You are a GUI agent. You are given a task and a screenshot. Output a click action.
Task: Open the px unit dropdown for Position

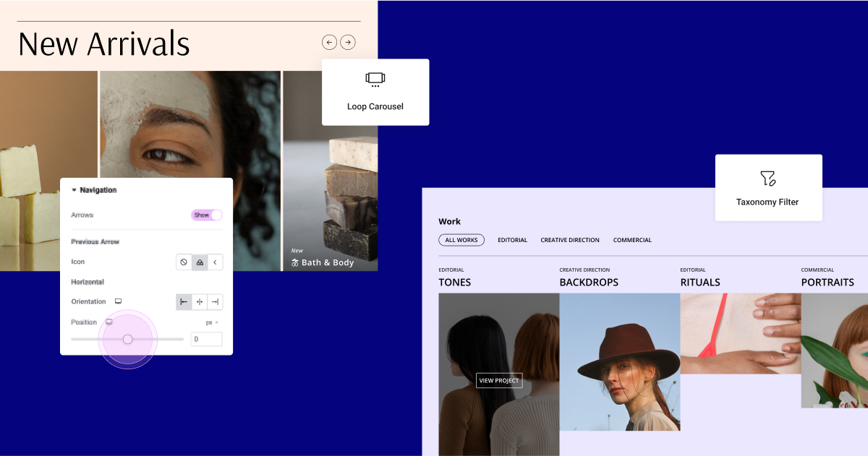click(x=212, y=322)
